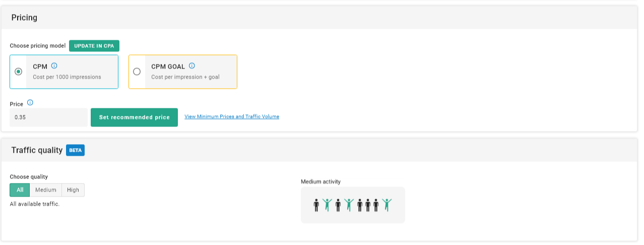Click the BETA badge by Traffic quality
The image size is (644, 245).
75,150
